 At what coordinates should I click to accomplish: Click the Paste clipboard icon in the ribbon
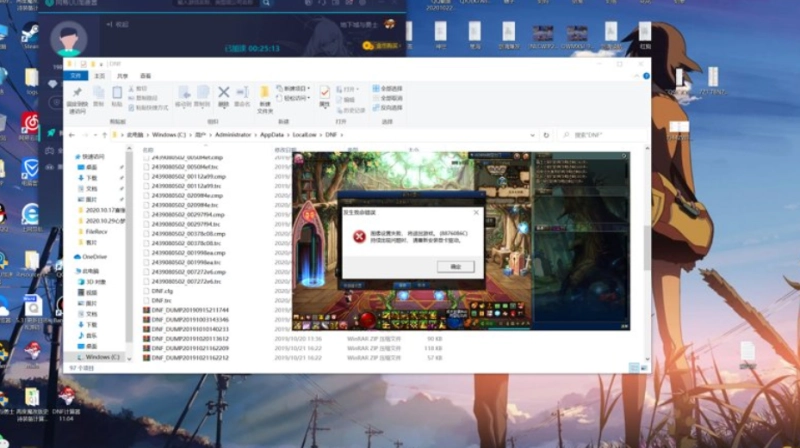pos(117,93)
